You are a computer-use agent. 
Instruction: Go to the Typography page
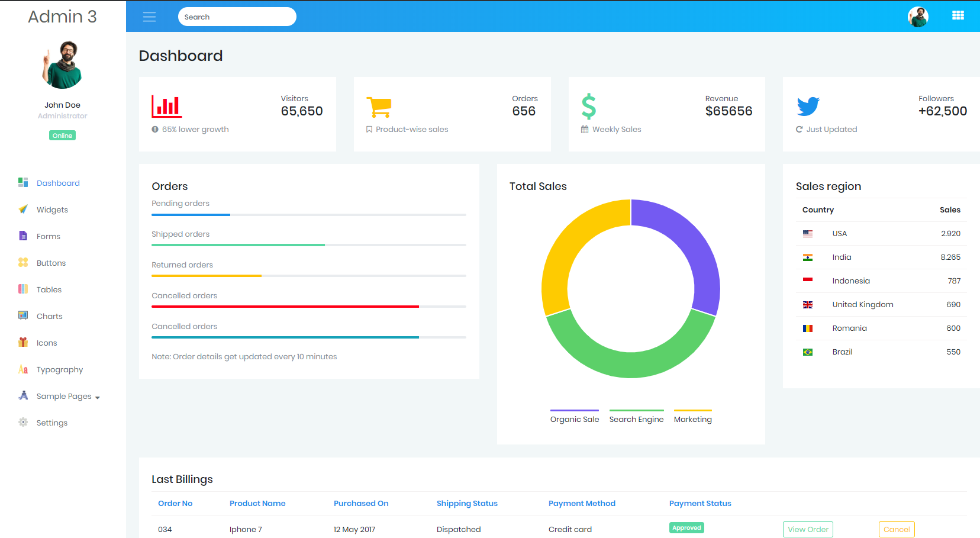pos(59,370)
